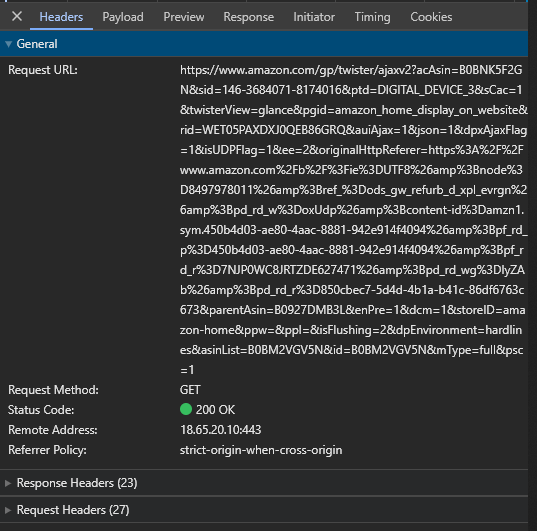Open the Preview tab
The width and height of the screenshot is (537, 531).
click(x=184, y=17)
